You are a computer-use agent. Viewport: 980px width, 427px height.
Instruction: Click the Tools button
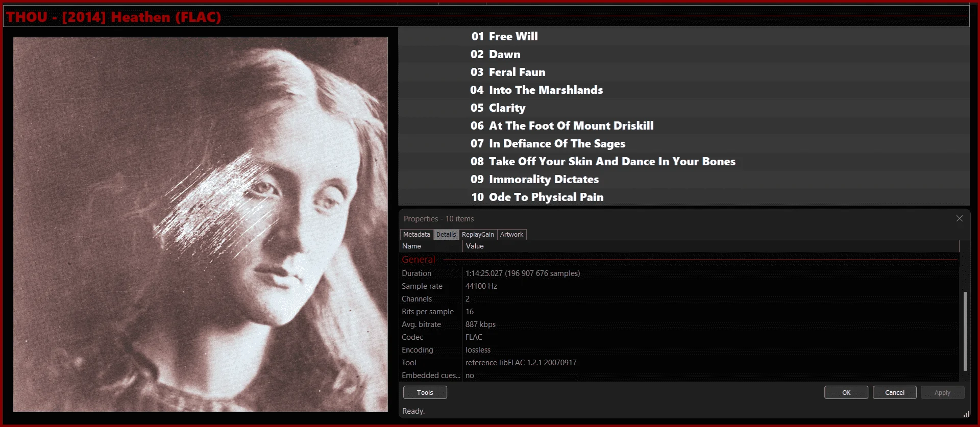click(x=425, y=392)
